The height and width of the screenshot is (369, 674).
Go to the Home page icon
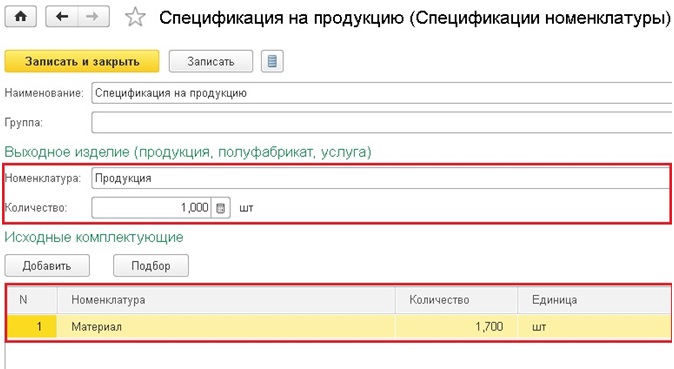(21, 17)
